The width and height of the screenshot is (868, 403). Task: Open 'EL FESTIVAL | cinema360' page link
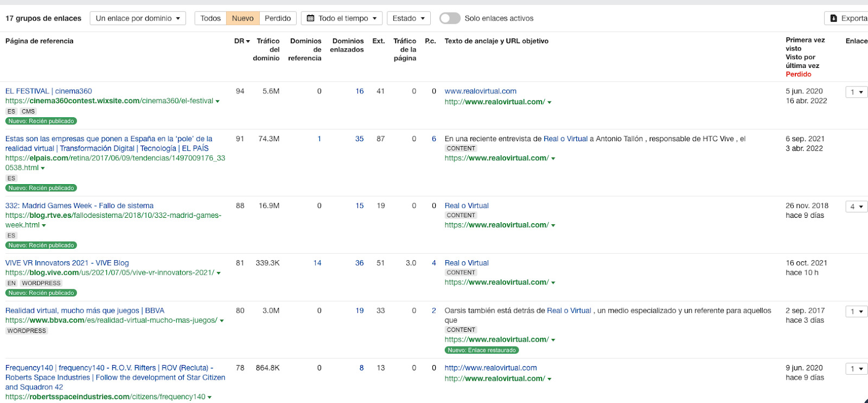tap(49, 91)
